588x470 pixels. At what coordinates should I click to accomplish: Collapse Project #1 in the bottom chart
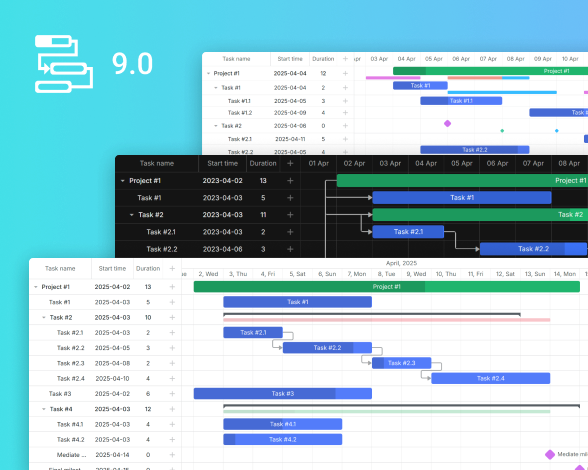coord(36,287)
